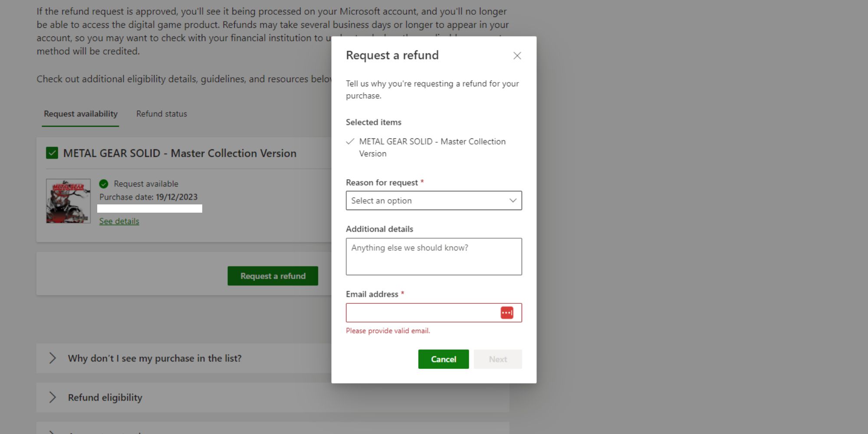
Task: Open the Reason for request dropdown
Action: [434, 201]
